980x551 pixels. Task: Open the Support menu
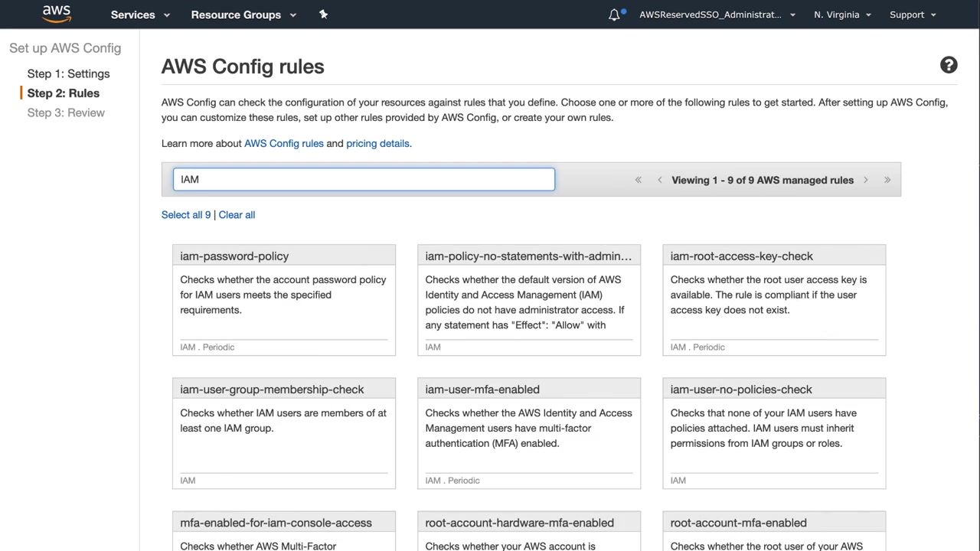pos(913,15)
